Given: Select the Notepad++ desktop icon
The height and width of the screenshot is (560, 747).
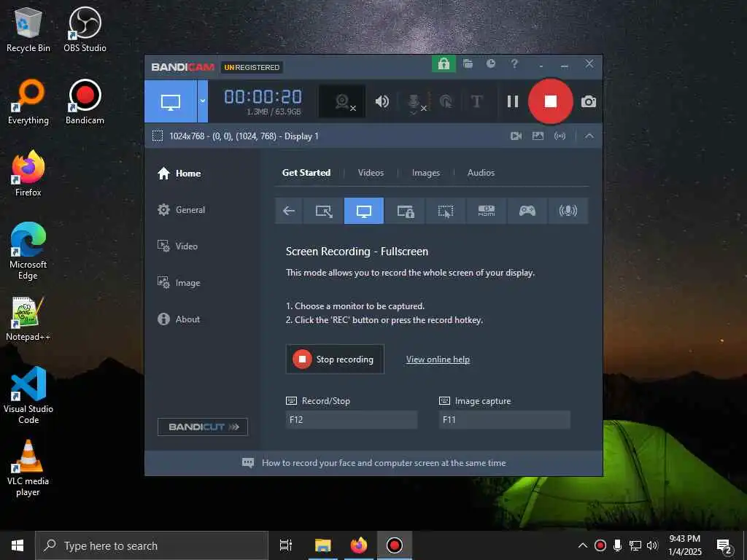Looking at the screenshot, I should (x=28, y=319).
